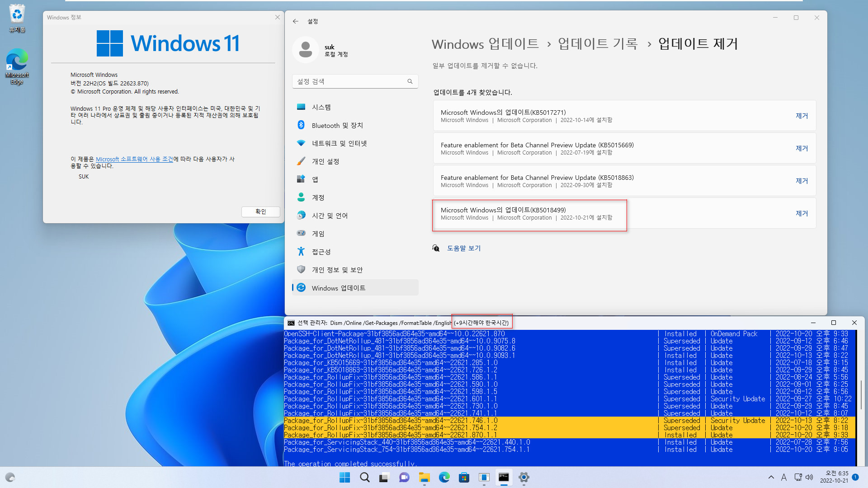This screenshot has height=488, width=868.
Task: Open Bluetooth 및 장치 settings
Action: [x=355, y=125]
